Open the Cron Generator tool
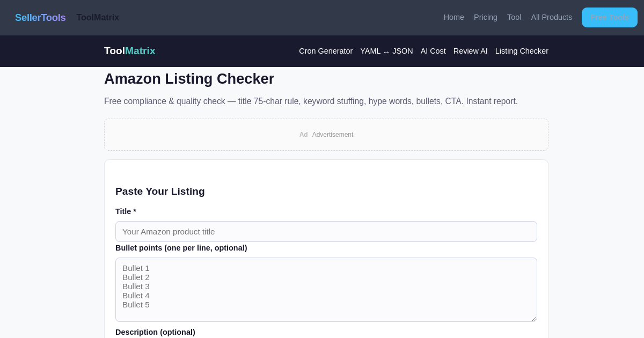The image size is (644, 338). click(x=326, y=51)
